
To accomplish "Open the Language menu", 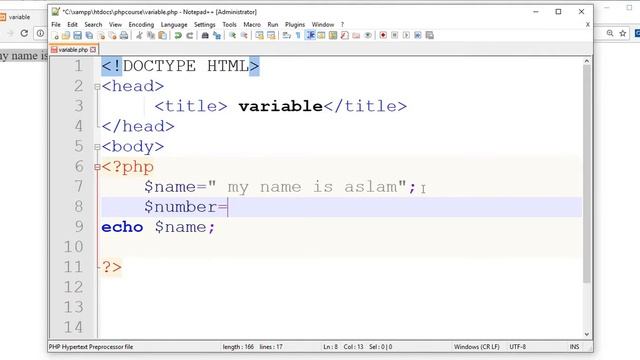I will (x=174, y=24).
